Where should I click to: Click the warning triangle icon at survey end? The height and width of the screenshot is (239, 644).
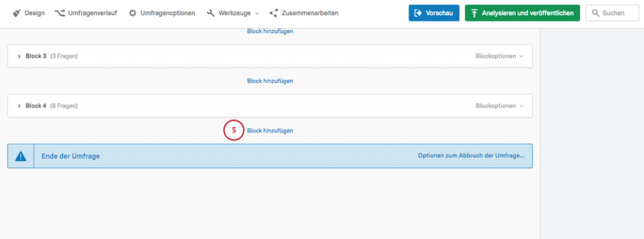pos(21,156)
